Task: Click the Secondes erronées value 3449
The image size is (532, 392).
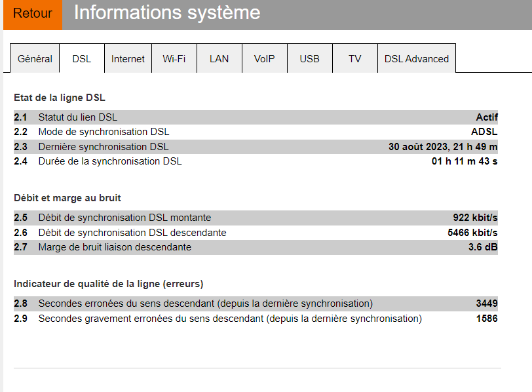Action: tap(487, 304)
